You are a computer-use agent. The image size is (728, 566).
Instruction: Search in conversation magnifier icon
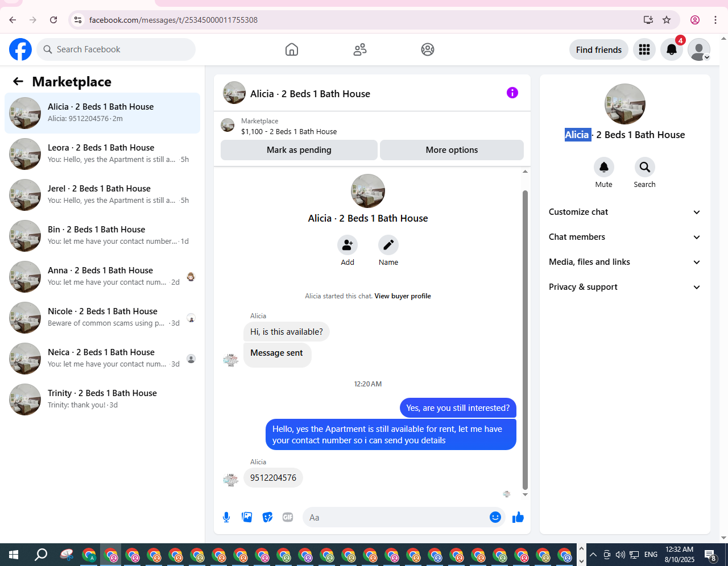[645, 167]
